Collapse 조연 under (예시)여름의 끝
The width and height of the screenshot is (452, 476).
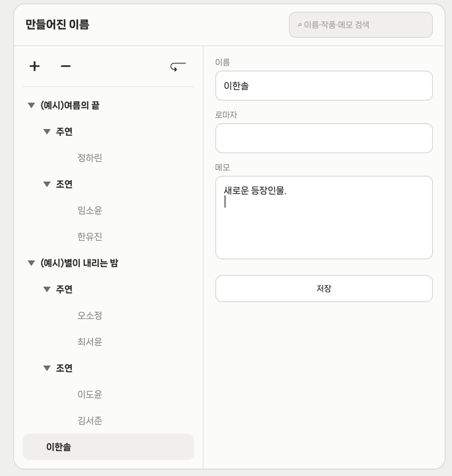(x=47, y=184)
